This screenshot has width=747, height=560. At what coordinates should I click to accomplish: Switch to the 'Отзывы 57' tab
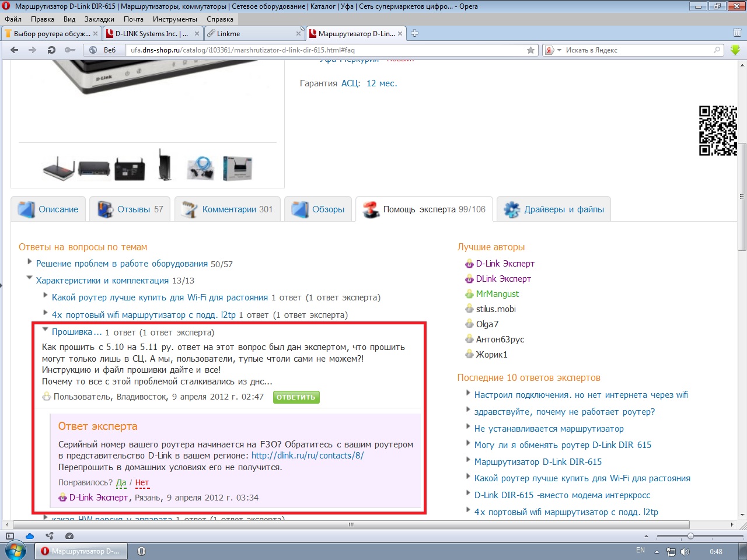tap(130, 209)
